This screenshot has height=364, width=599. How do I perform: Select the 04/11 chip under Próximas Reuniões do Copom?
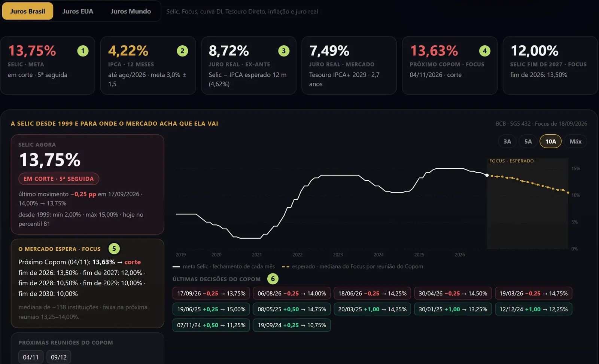click(31, 357)
